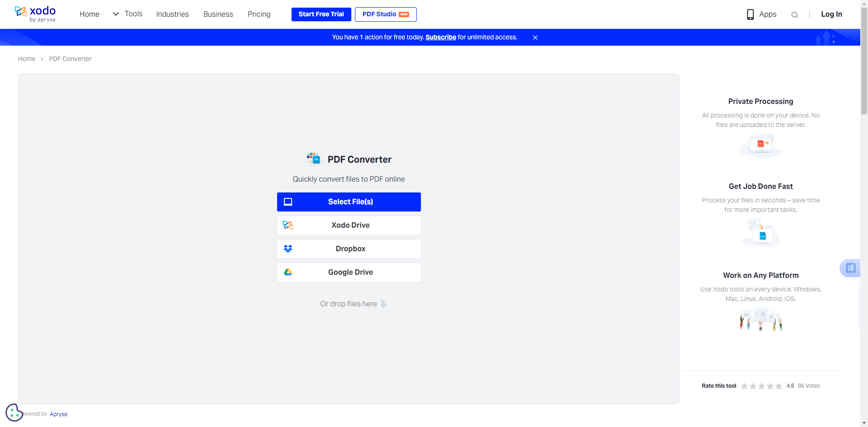Click 'Quickly convert files to PDF online' text
Screen dimensions: 868x427
[x=349, y=179]
